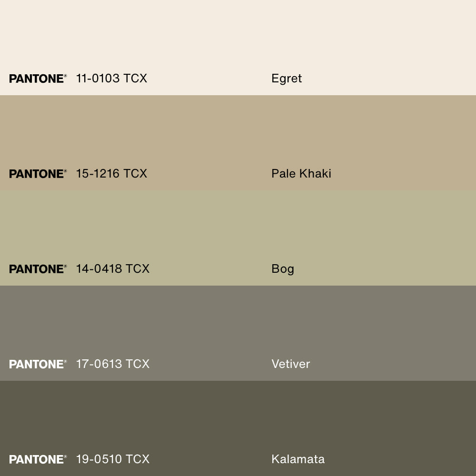The image size is (476, 476).
Task: Select the Vetiver color swatch
Action: [x=238, y=333]
